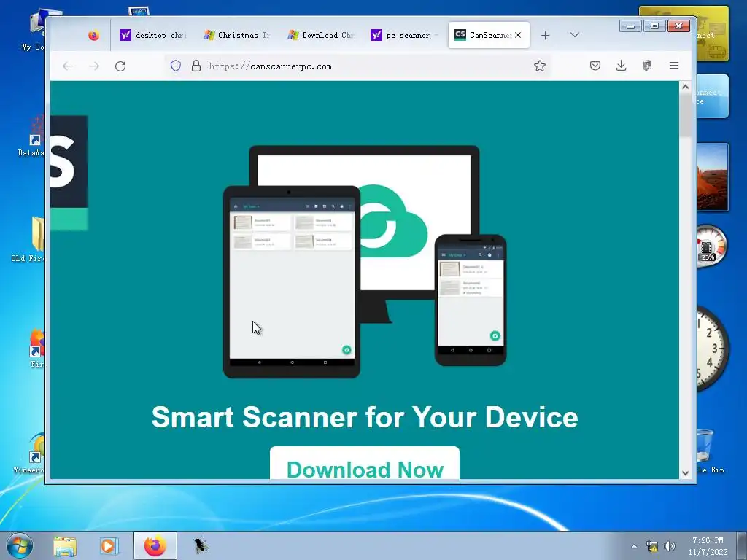The height and width of the screenshot is (560, 747).
Task: Switch to the 'Christmas Tr' tab
Action: pyautogui.click(x=237, y=35)
